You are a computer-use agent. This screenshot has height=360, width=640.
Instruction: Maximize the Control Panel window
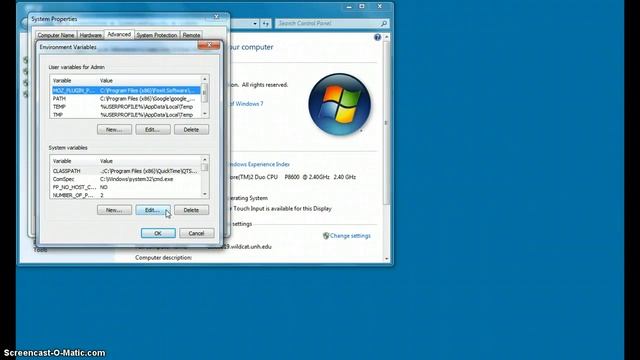tap(362, 7)
